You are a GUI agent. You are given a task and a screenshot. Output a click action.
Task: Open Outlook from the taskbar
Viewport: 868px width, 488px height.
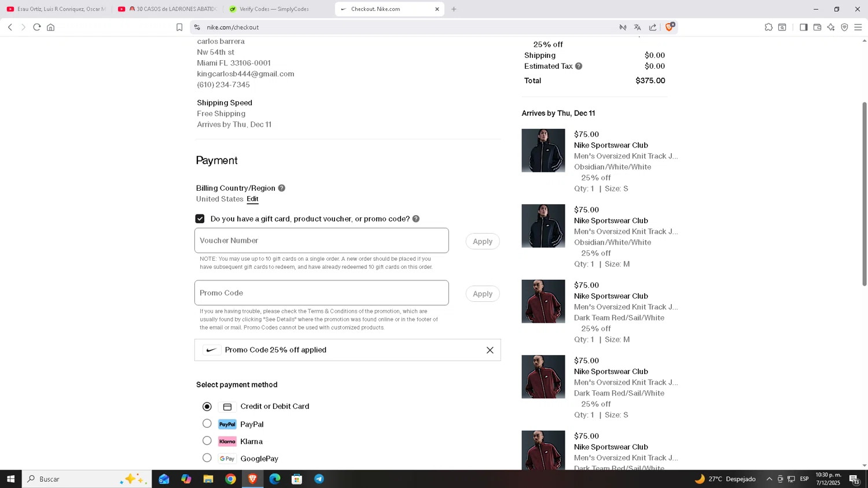[164, 479]
